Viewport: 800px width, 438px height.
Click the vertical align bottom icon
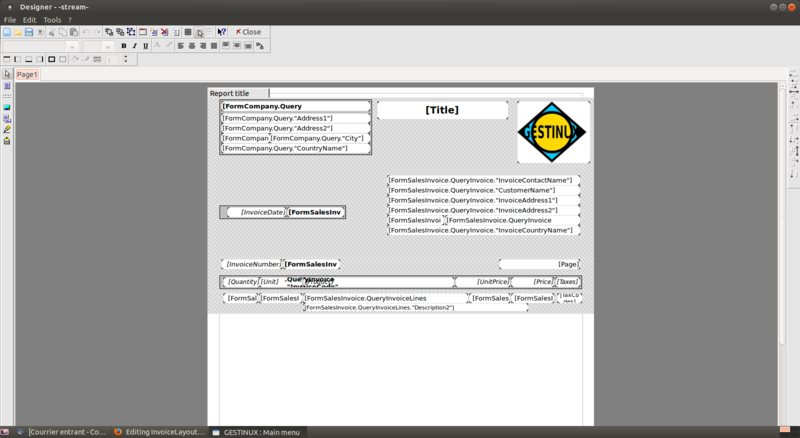pos(248,46)
